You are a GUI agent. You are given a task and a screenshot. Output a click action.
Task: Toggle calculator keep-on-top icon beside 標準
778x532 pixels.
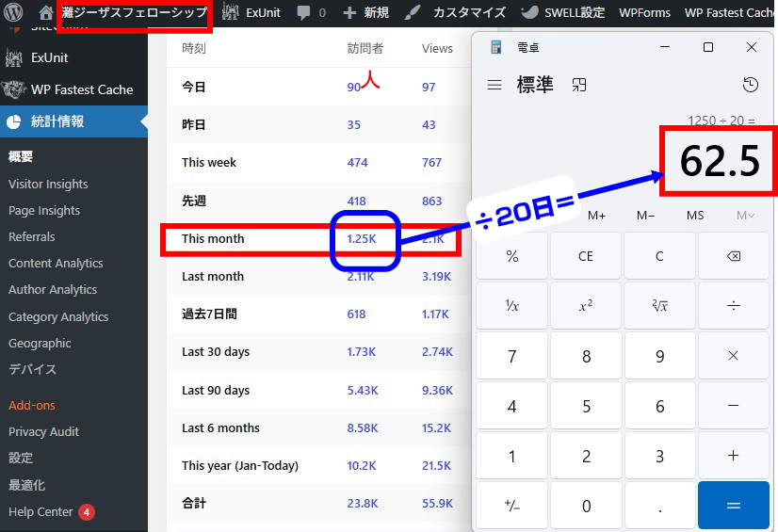click(x=578, y=85)
